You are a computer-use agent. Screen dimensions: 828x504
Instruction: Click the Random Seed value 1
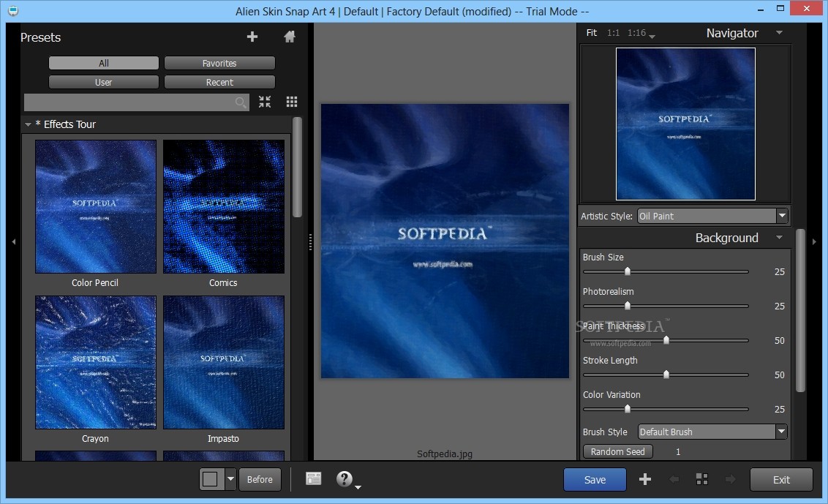678,452
